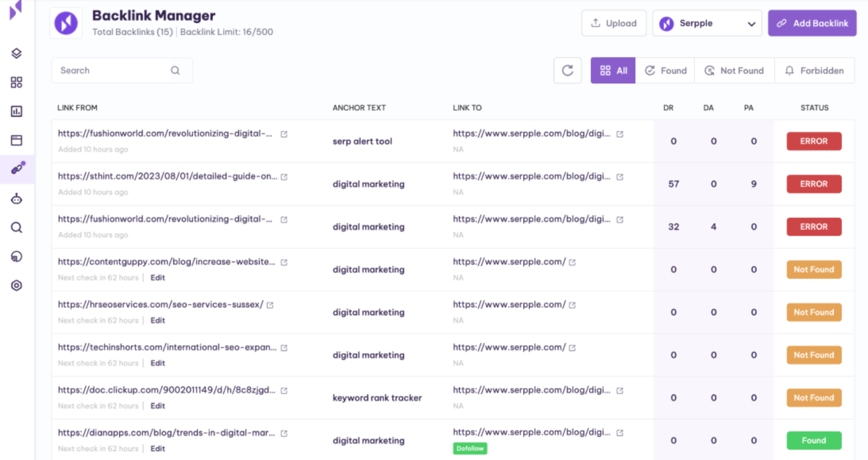Click the DA column header
Image resolution: width=868 pixels, height=460 pixels.
click(x=708, y=108)
